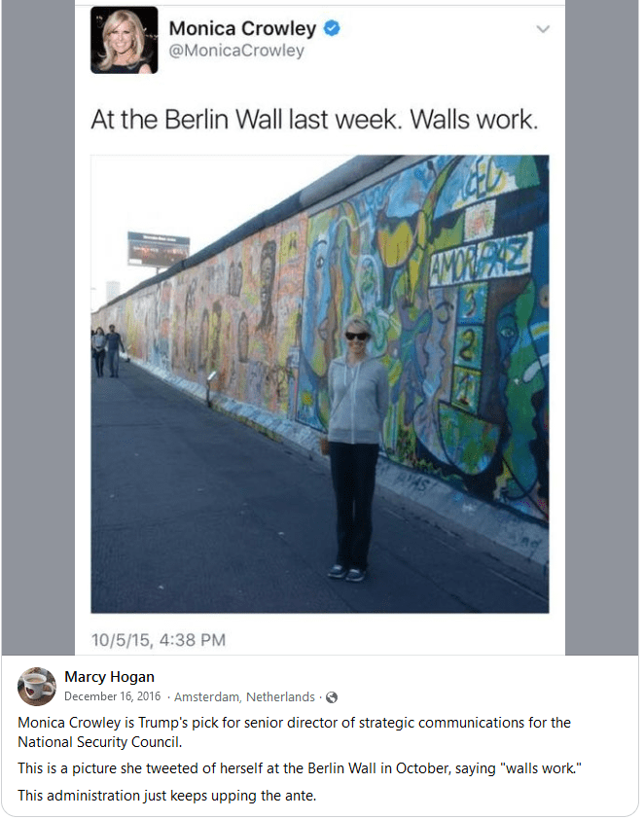Click the 'Walls work' tweet text
This screenshot has width=644, height=819.
click(314, 120)
